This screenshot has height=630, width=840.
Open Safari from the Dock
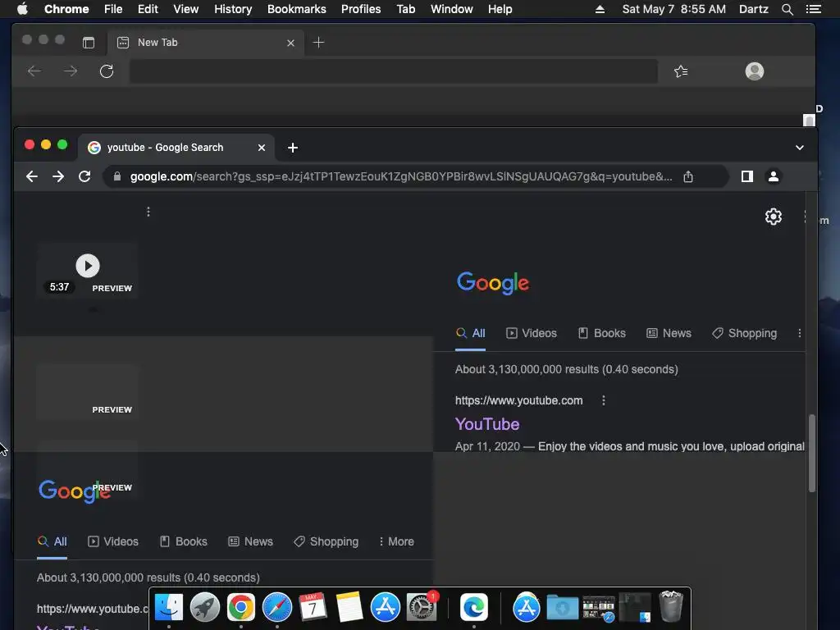277,607
